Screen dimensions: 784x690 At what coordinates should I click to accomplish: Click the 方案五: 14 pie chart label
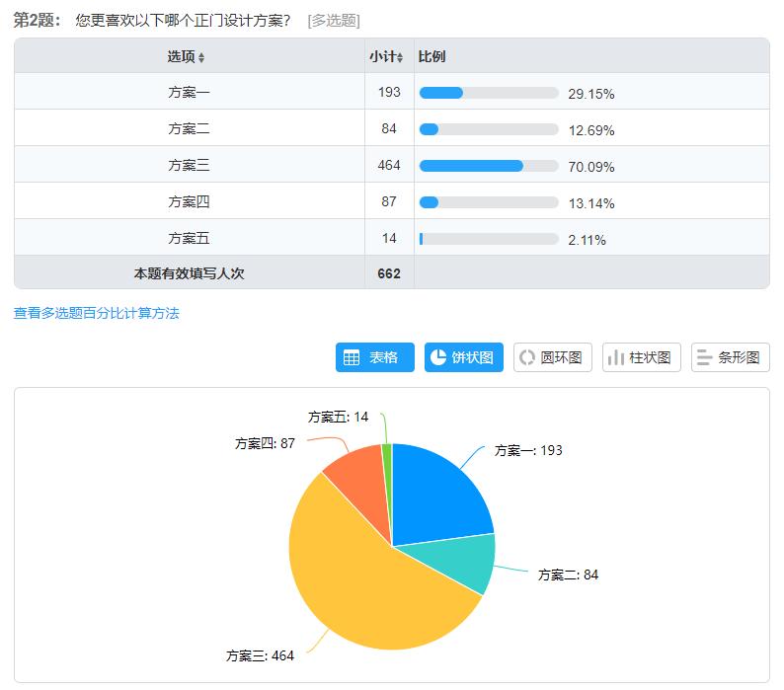[x=338, y=417]
